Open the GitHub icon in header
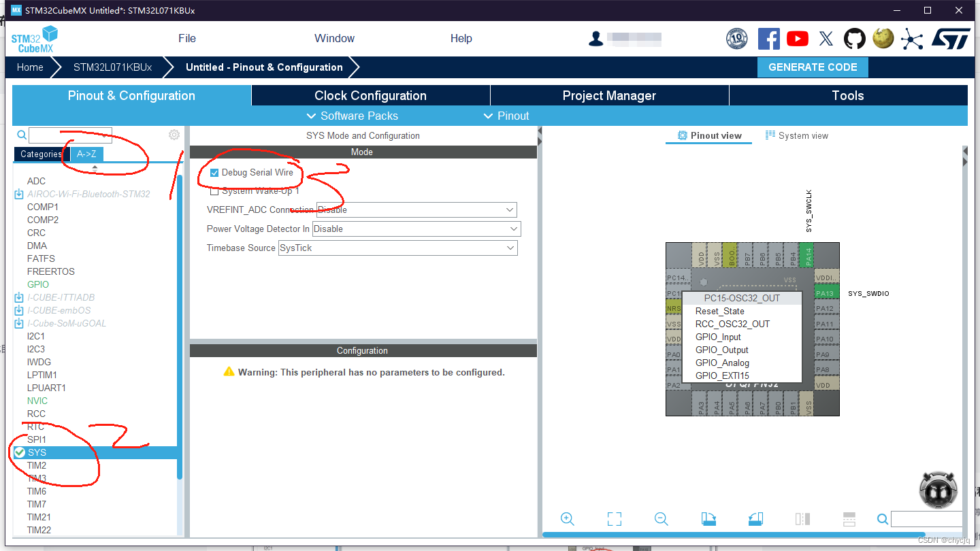Viewport: 980px width, 551px height. [855, 39]
